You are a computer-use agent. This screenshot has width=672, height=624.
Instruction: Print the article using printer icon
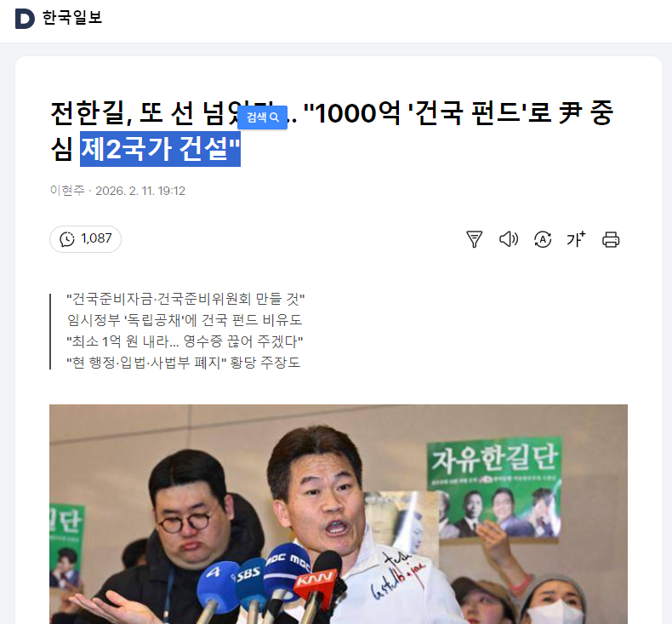611,239
